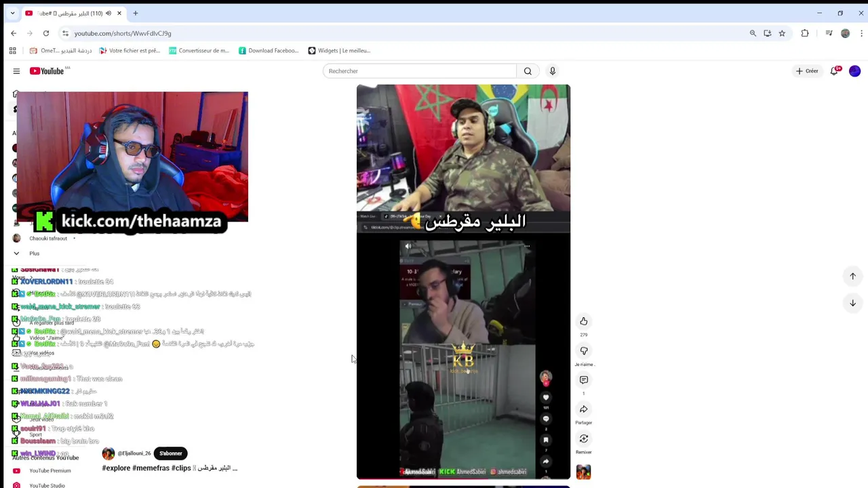
Task: Click the Créer button
Action: pos(807,71)
